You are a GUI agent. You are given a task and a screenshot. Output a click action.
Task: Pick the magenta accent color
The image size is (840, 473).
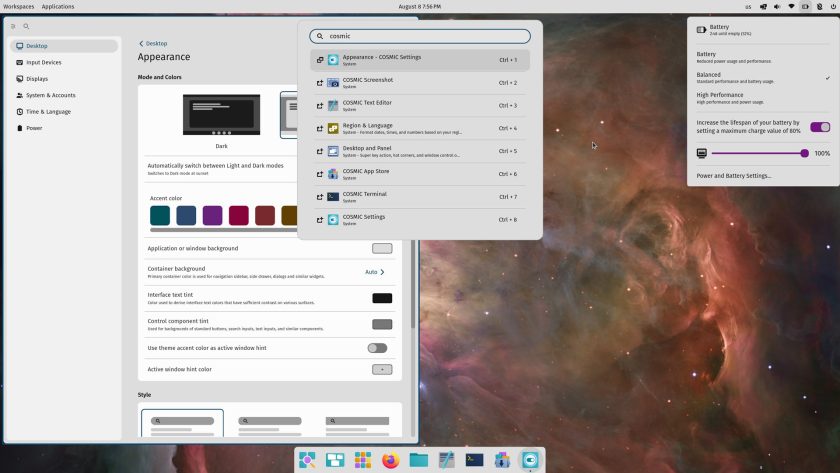tap(238, 215)
